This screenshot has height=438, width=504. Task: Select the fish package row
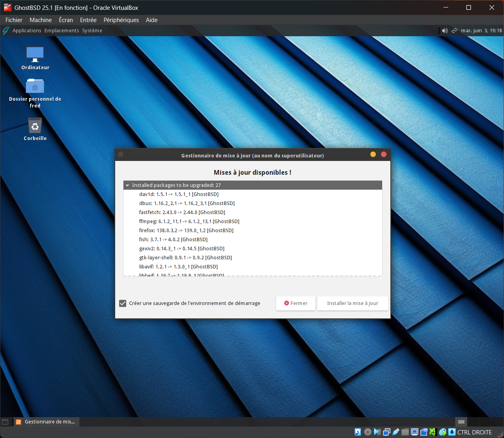[253, 240]
